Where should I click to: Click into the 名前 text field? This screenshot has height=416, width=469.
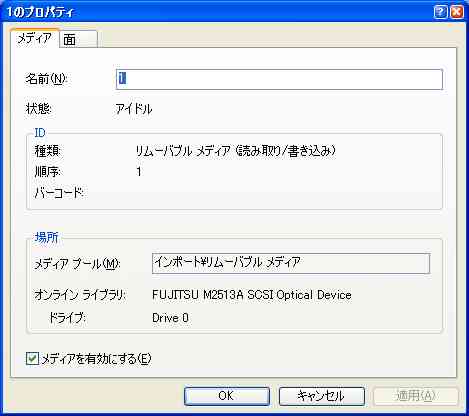(279, 79)
